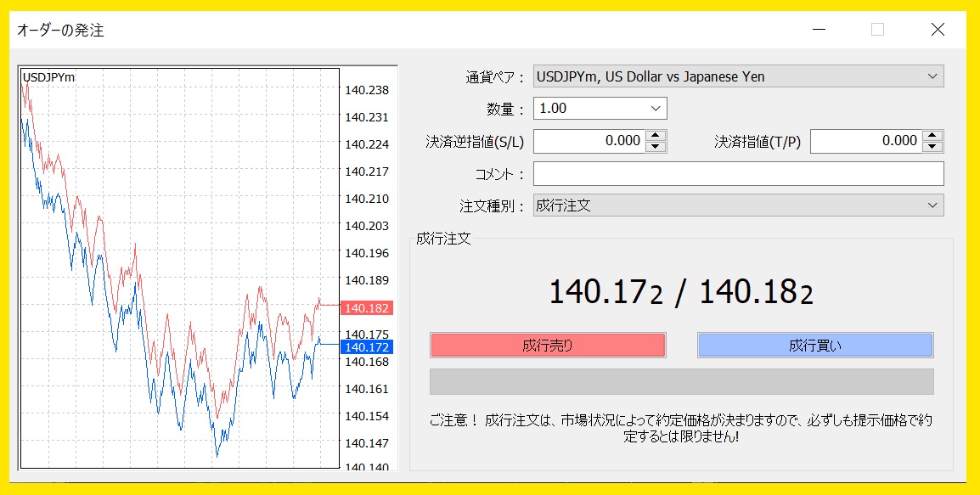Click the 決済指値(T/P) value field

click(865, 141)
